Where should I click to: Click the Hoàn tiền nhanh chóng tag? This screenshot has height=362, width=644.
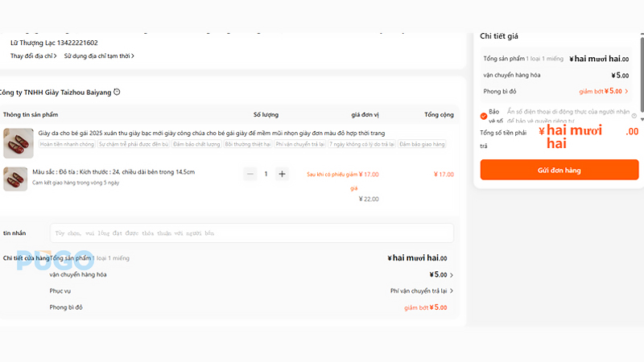click(67, 144)
